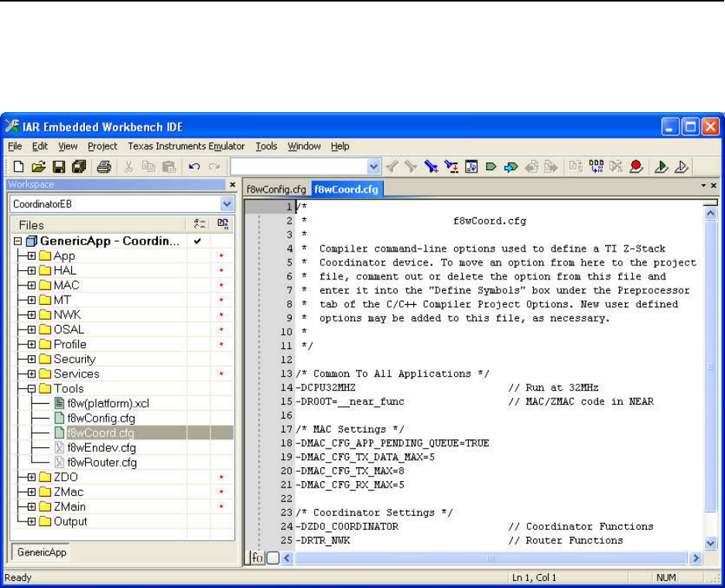Open the Project menu
This screenshot has width=725, height=588.
pyautogui.click(x=102, y=146)
